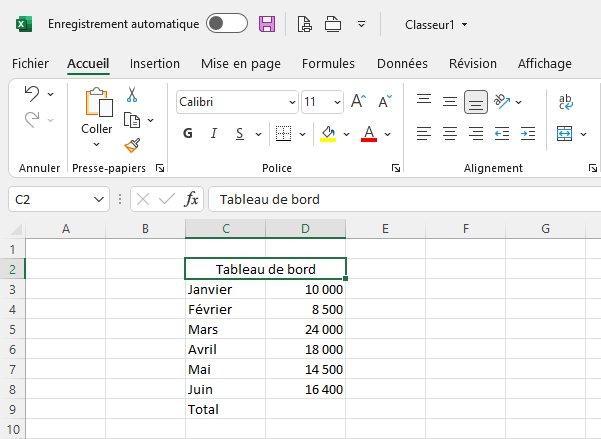The width and height of the screenshot is (601, 439).
Task: Open the insert function fx button
Action: (191, 199)
